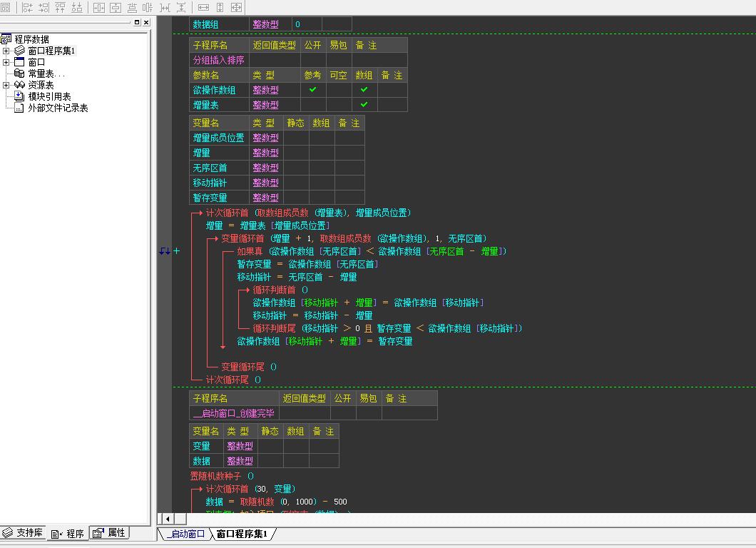
Task: Click the align left edges toolbar icon
Action: [x=27, y=7]
